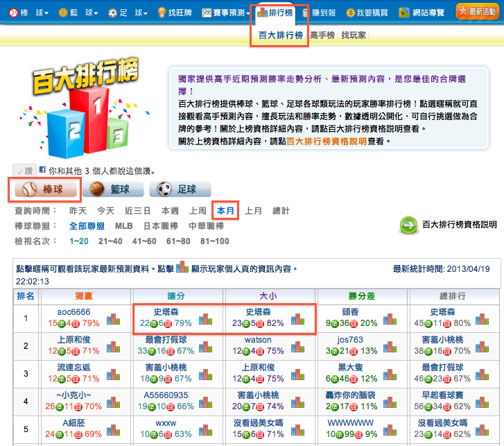Viewport: 504px width, 446px height.
Task: Click chart icon beside 流連忘返
Action: click(113, 375)
